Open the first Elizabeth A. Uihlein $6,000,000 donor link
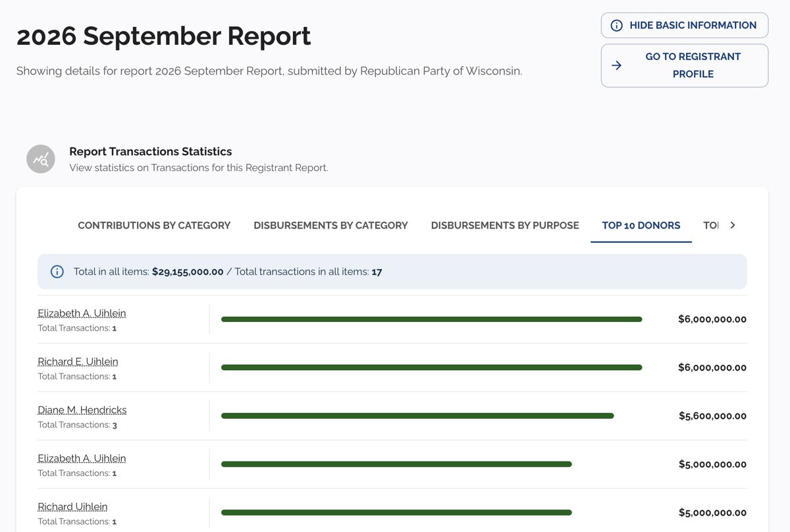 point(82,313)
